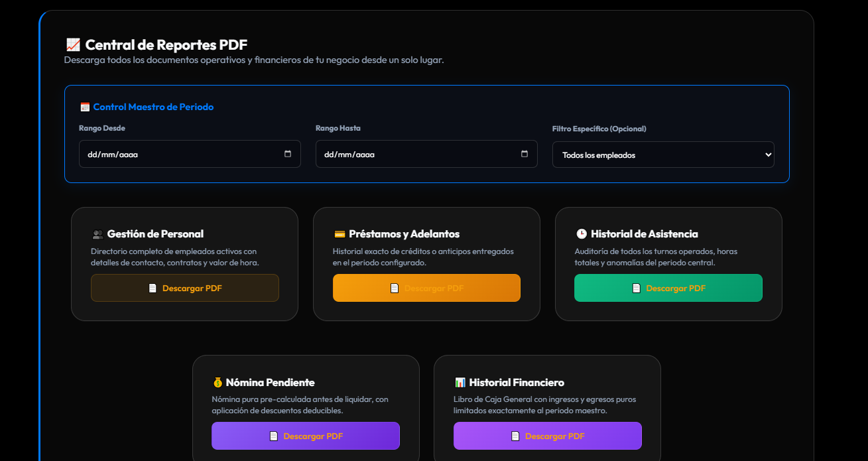Download the Historial de Asistencia PDF
868x461 pixels.
pyautogui.click(x=668, y=288)
